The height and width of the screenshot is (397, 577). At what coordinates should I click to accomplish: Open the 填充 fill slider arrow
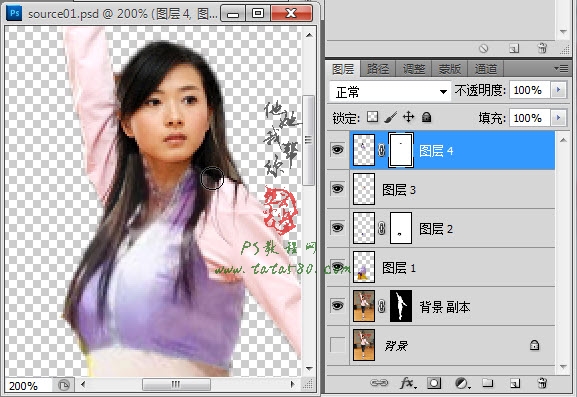click(x=559, y=118)
